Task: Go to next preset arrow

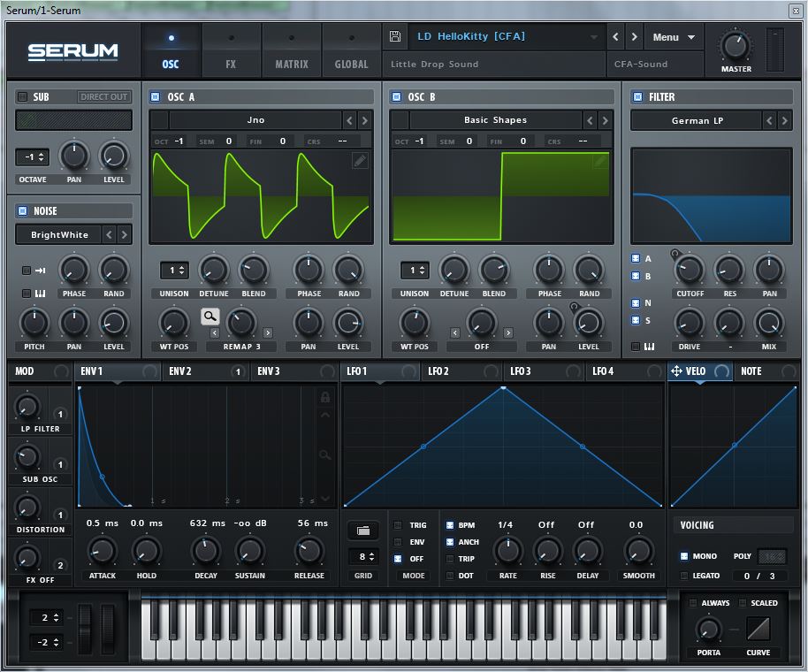Action: (x=634, y=37)
